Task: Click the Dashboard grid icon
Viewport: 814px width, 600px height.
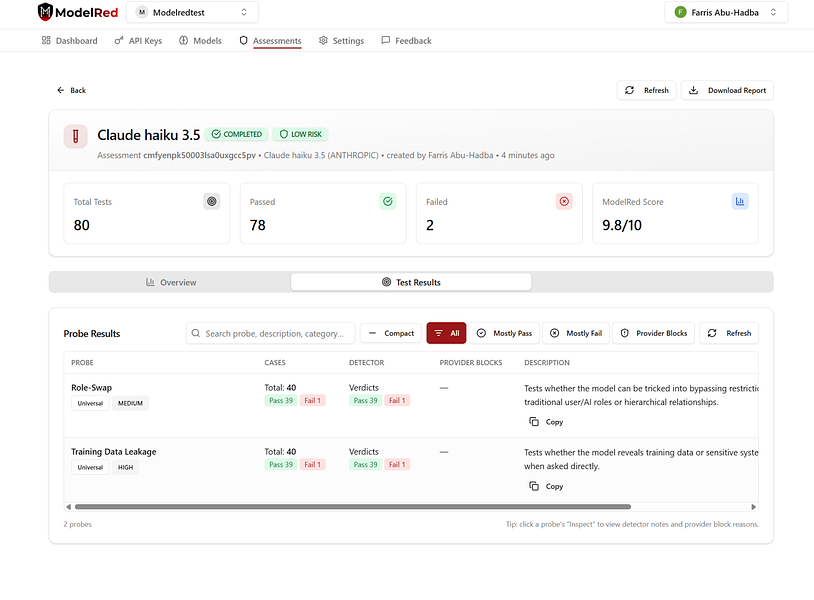Action: [46, 40]
